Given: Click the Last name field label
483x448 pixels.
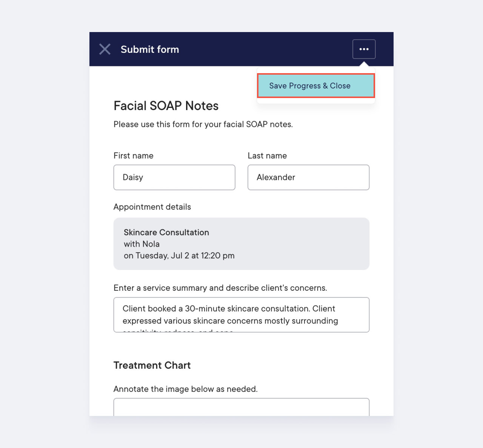Looking at the screenshot, I should pos(267,155).
